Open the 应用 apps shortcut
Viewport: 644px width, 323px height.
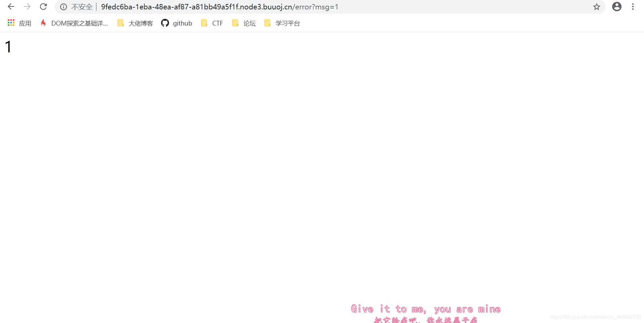[19, 23]
